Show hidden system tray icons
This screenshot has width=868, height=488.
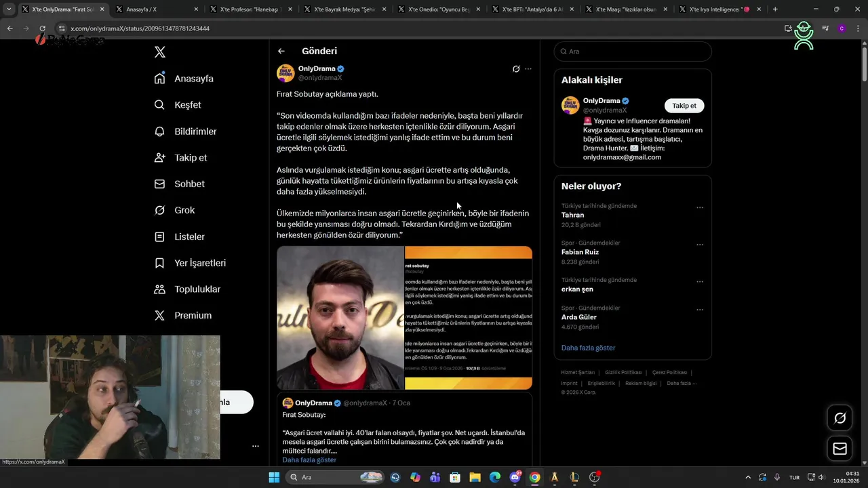(748, 477)
